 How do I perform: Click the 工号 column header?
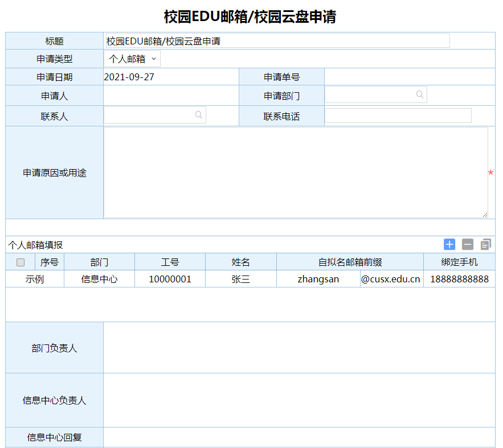click(170, 262)
